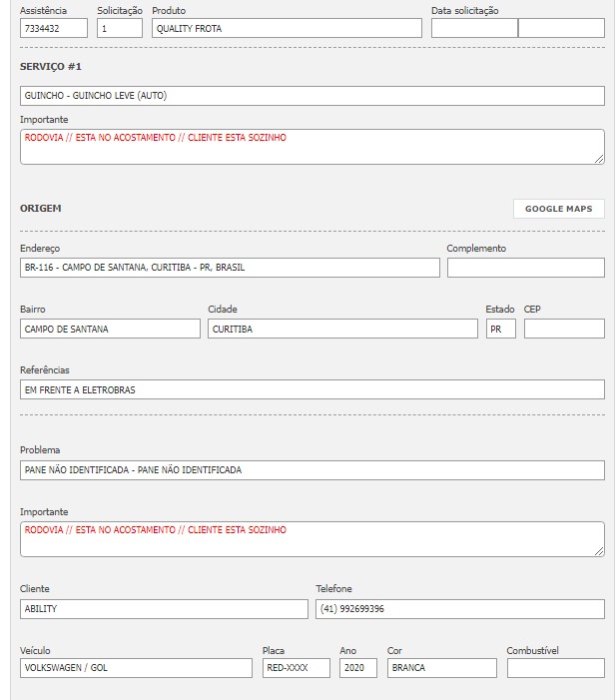Image resolution: width=615 pixels, height=700 pixels.
Task: Click the Google Maps button
Action: 558,209
